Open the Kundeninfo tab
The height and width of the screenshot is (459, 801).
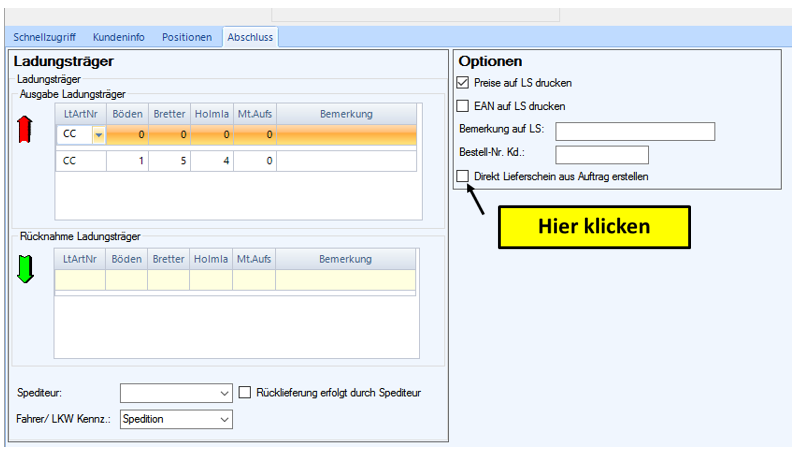(118, 37)
